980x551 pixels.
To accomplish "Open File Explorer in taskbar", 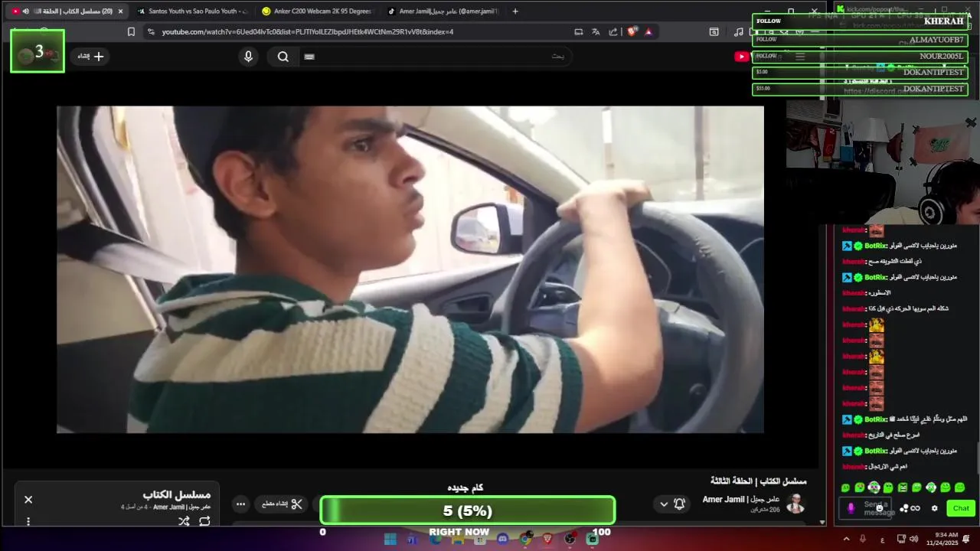I will [x=458, y=540].
